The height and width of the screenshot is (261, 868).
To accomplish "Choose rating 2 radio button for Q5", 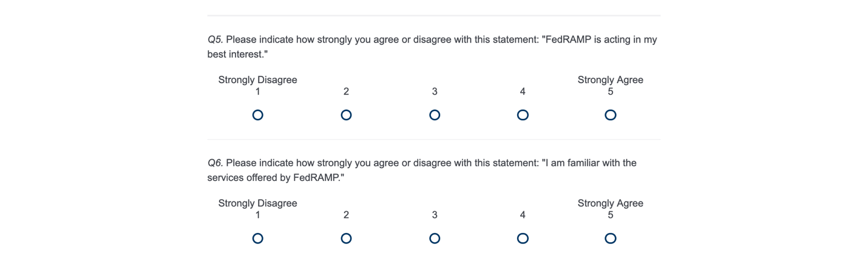I will click(346, 115).
